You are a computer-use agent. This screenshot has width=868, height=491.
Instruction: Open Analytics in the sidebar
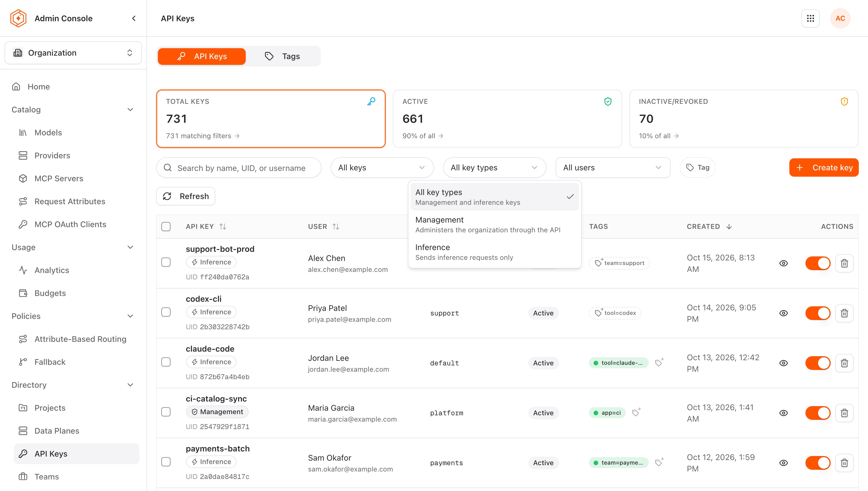coord(51,270)
